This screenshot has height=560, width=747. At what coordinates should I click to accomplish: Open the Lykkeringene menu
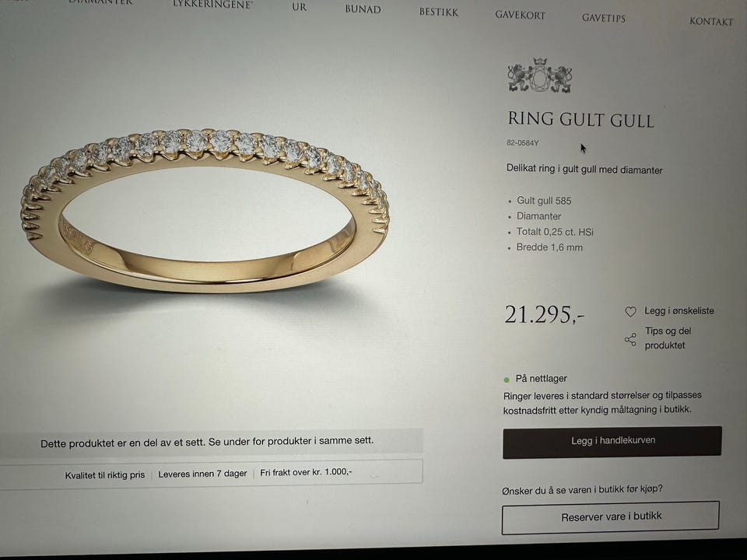point(212,5)
